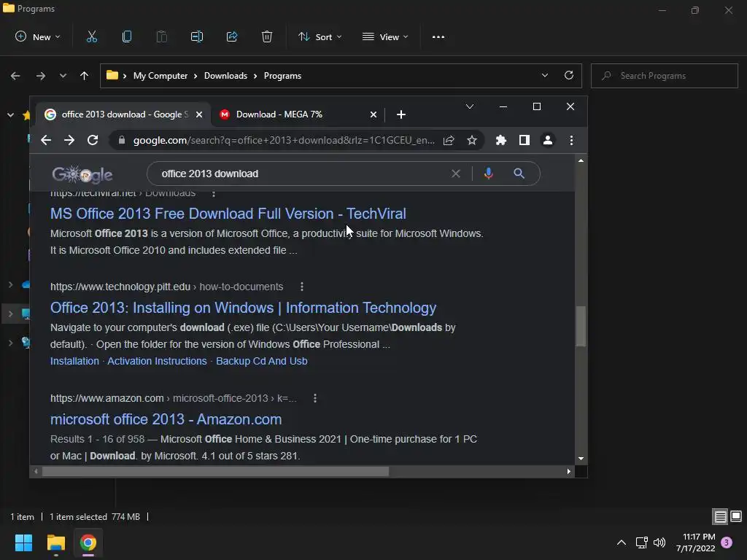Click the Copy icon in Explorer toolbar
The image size is (747, 560).
127,36
